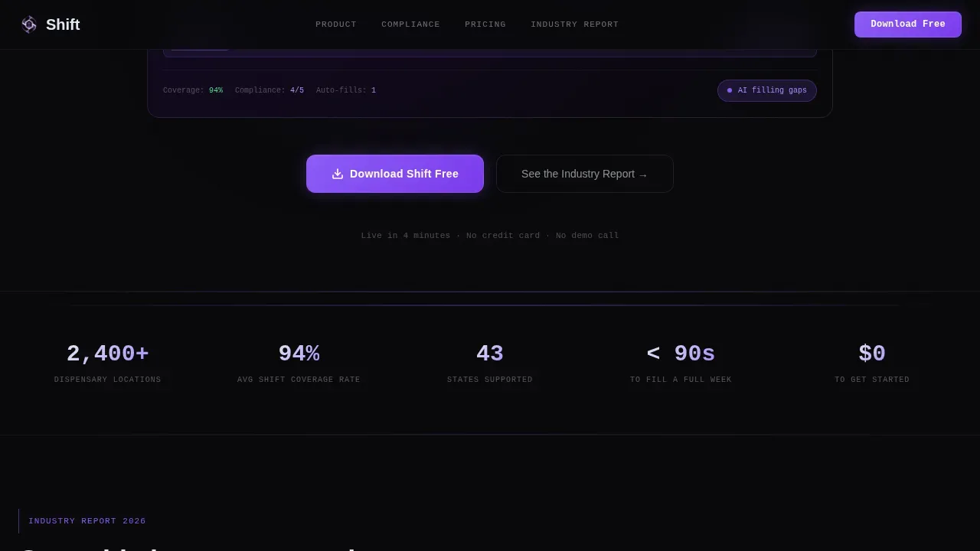Click the Industry Report 2026 section label
The width and height of the screenshot is (980, 551).
click(87, 521)
